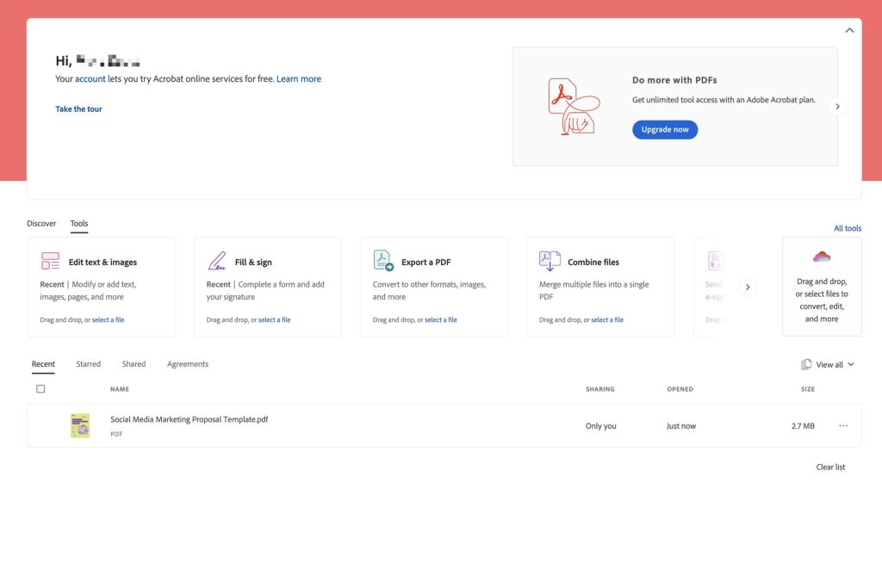Click the SHARING column header
Screen dimensions: 882x588
[x=599, y=389]
